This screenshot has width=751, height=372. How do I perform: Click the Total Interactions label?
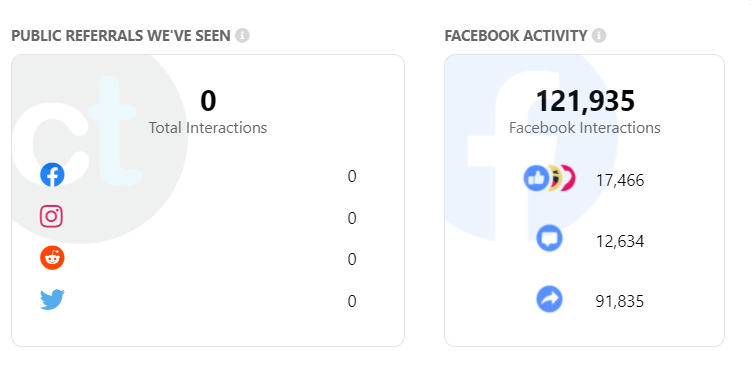click(x=208, y=128)
